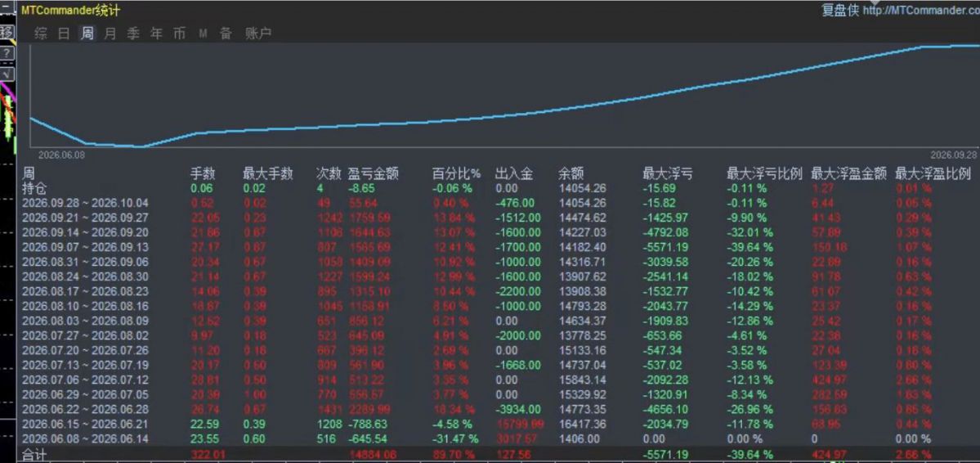Click the 2026.09.28 chart end date label
The width and height of the screenshot is (980, 463).
point(952,155)
